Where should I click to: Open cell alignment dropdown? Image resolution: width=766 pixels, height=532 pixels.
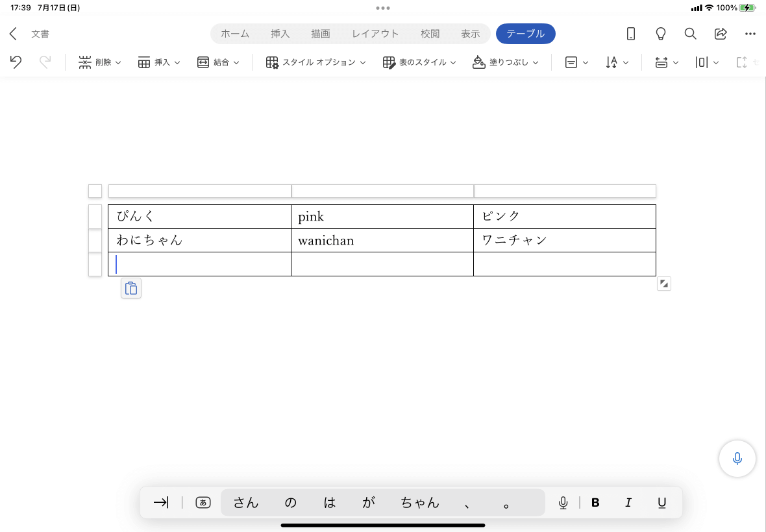pos(576,62)
